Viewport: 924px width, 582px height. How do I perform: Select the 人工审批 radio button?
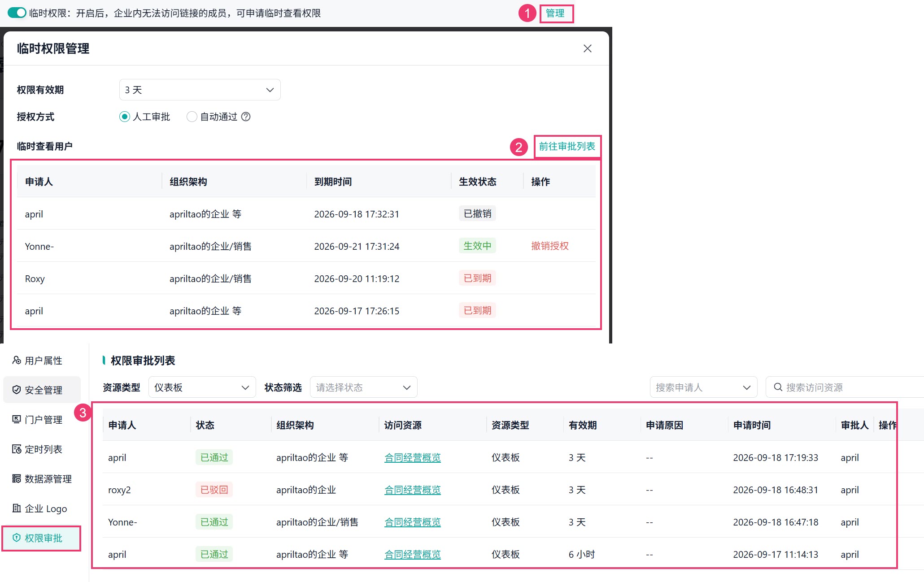125,117
